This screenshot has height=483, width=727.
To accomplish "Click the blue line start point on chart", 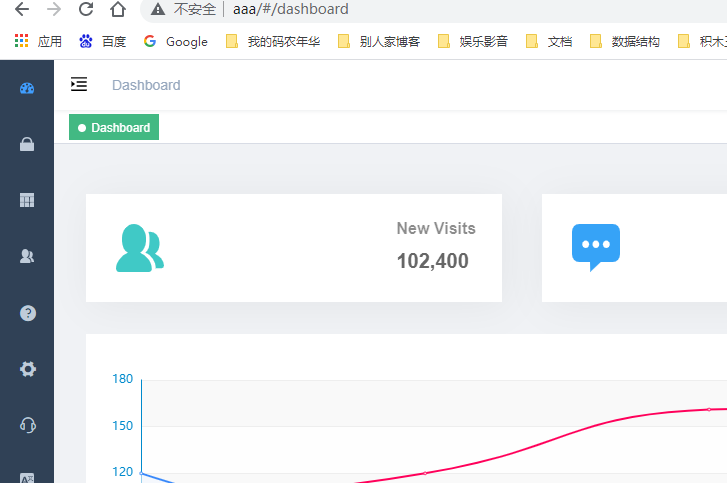I will [141, 473].
